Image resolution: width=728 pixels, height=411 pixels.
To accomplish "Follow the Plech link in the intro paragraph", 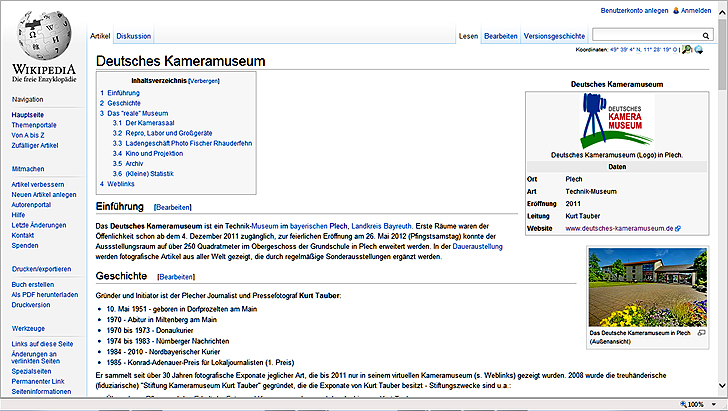I will tap(338, 226).
